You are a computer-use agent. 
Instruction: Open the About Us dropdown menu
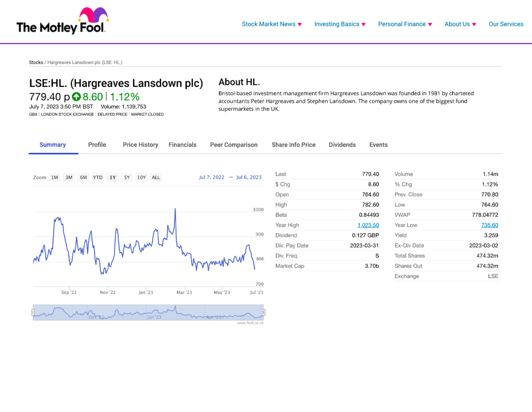pyautogui.click(x=460, y=24)
